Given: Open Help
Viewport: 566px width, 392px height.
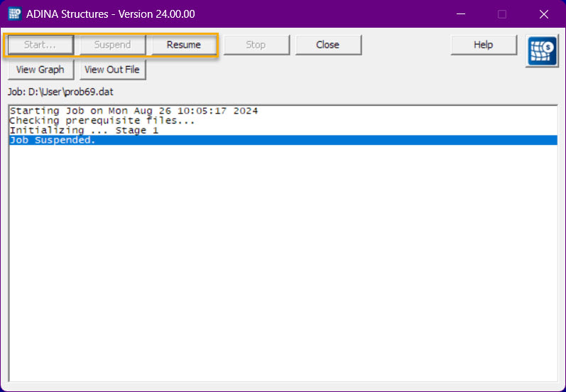Looking at the screenshot, I should [484, 45].
